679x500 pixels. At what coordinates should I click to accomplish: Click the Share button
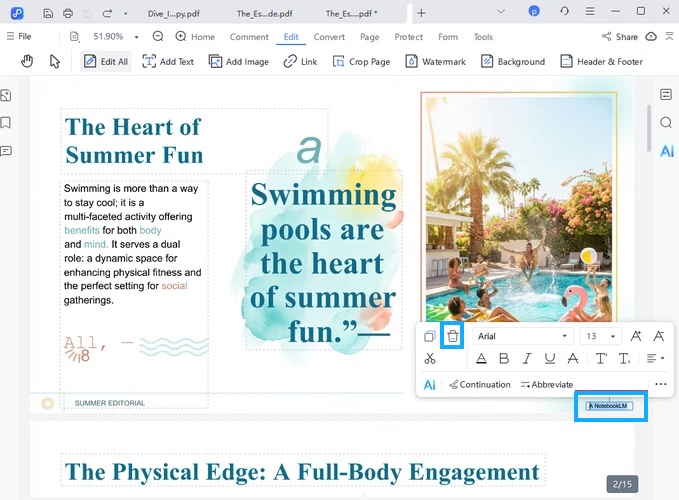(x=619, y=37)
